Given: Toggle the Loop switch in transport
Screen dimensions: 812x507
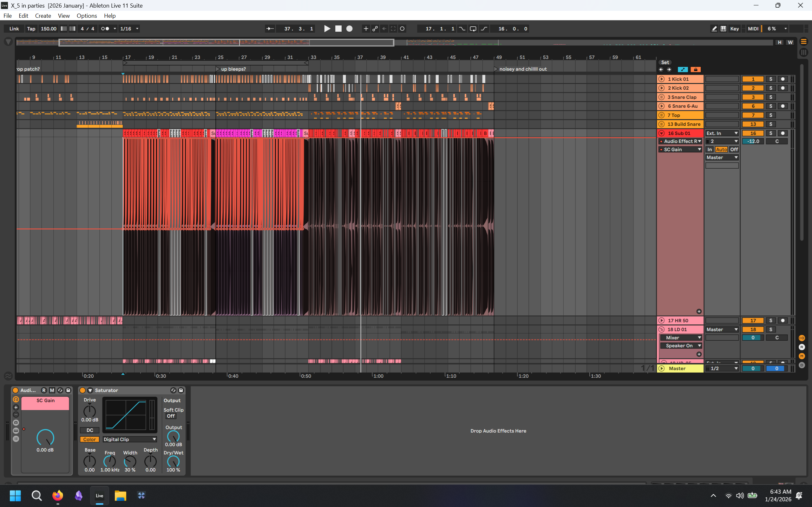Looking at the screenshot, I should (x=473, y=29).
